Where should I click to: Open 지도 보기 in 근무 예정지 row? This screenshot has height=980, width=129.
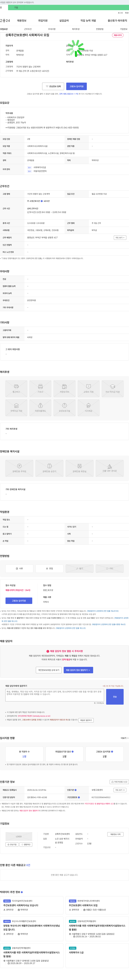[120, 237]
